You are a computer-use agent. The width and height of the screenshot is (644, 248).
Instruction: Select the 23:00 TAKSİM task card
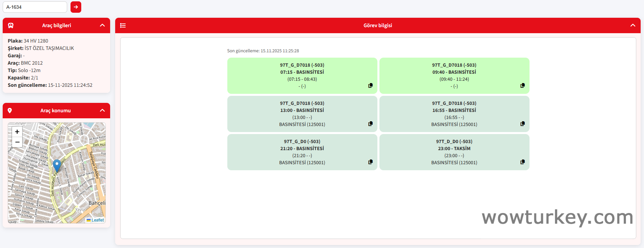click(x=454, y=152)
